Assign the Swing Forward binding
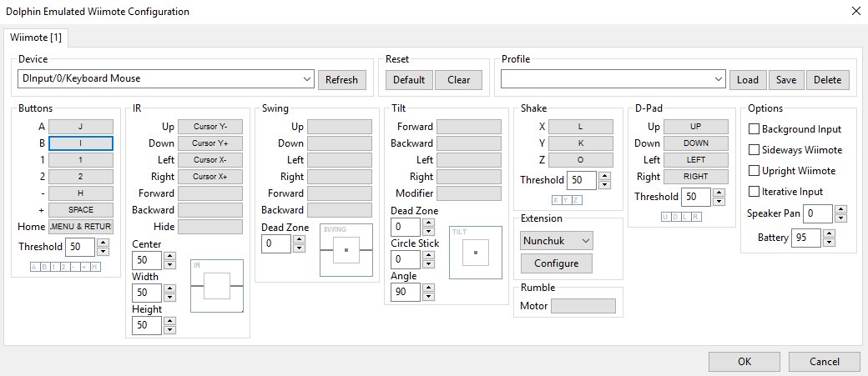 (340, 193)
